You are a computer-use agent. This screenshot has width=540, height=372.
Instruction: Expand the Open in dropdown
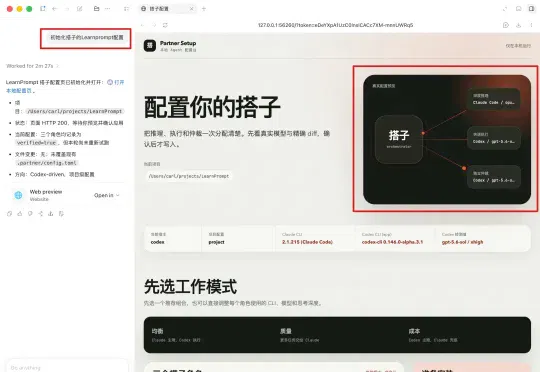pos(106,195)
